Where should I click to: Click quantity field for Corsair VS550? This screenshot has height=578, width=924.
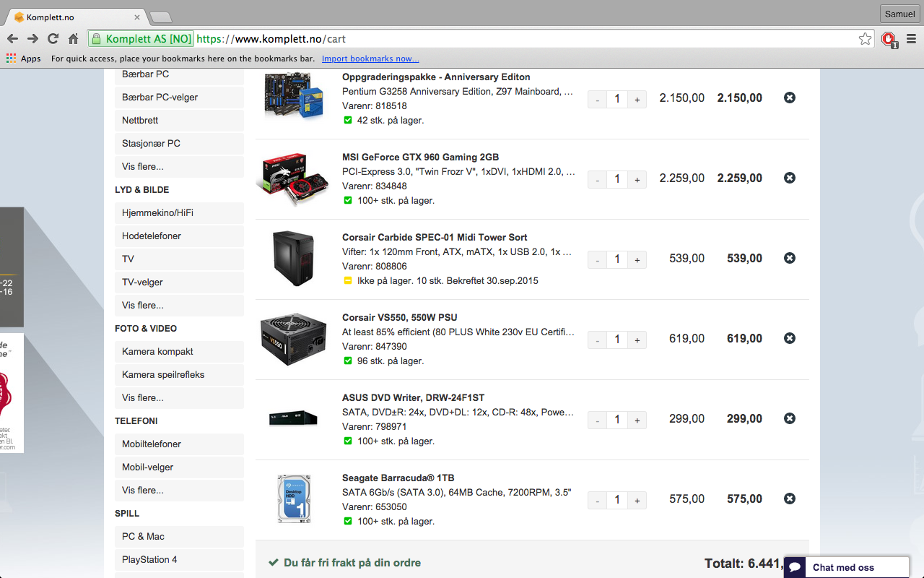coord(617,340)
